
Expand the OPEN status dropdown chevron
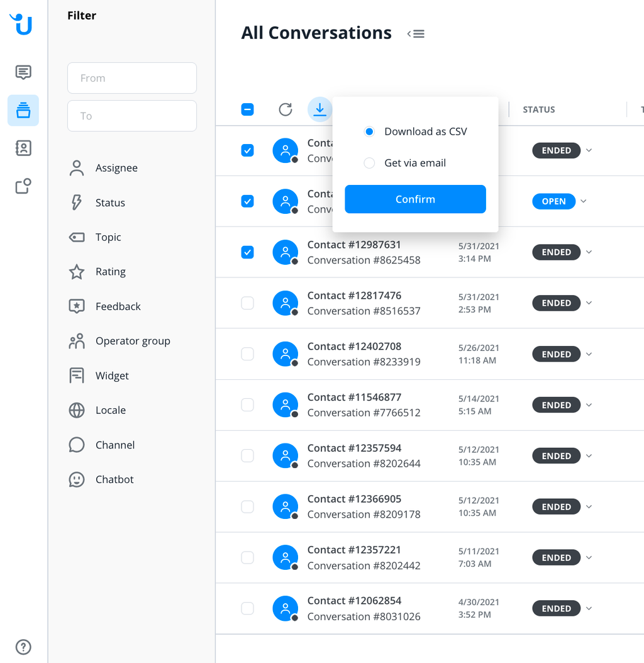click(x=584, y=201)
